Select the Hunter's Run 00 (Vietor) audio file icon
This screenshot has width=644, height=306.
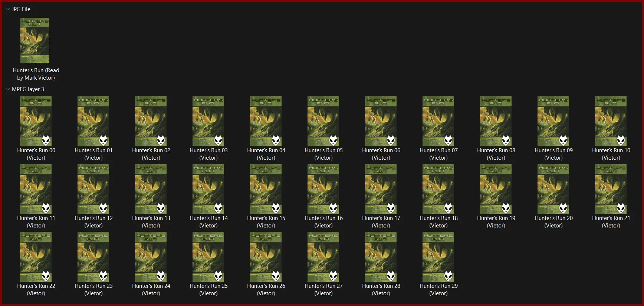36,122
